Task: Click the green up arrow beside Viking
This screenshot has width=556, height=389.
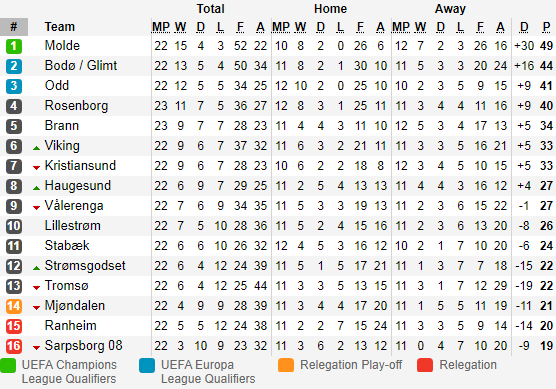Action: click(36, 148)
